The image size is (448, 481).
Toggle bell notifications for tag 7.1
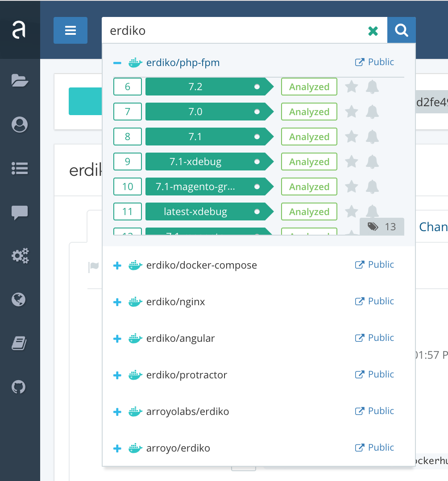pyautogui.click(x=372, y=137)
